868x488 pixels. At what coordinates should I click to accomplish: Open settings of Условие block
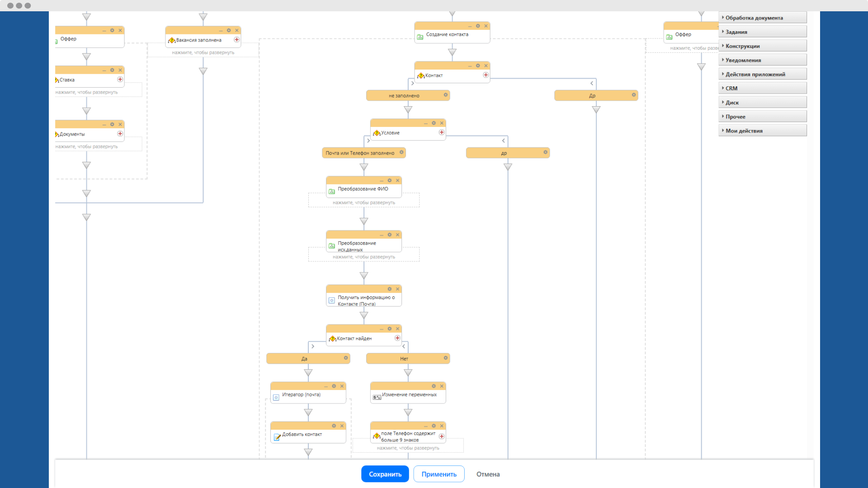(434, 123)
